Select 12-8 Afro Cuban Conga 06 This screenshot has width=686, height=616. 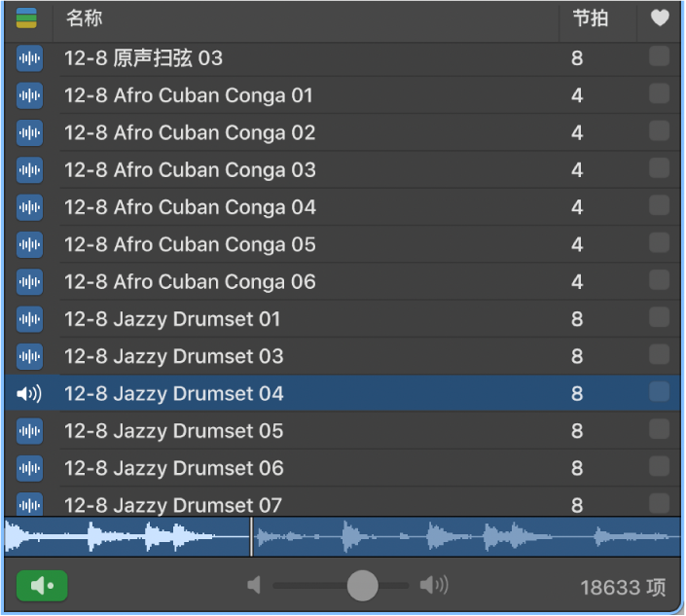click(190, 282)
